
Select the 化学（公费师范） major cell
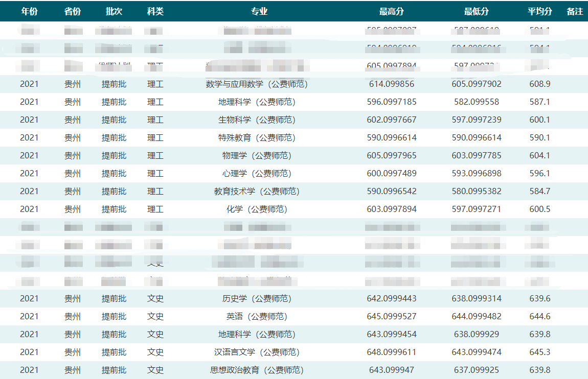(x=257, y=209)
